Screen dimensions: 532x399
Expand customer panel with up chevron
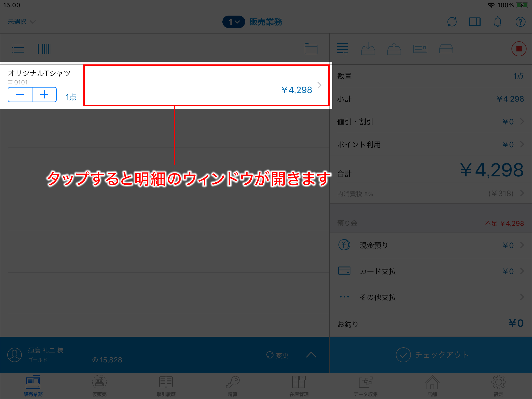pyautogui.click(x=311, y=355)
